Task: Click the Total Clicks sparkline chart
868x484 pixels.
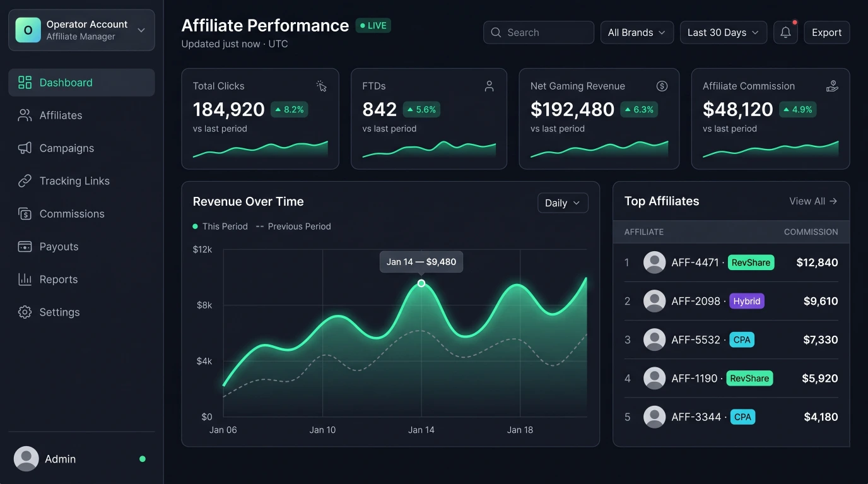Action: coord(260,150)
